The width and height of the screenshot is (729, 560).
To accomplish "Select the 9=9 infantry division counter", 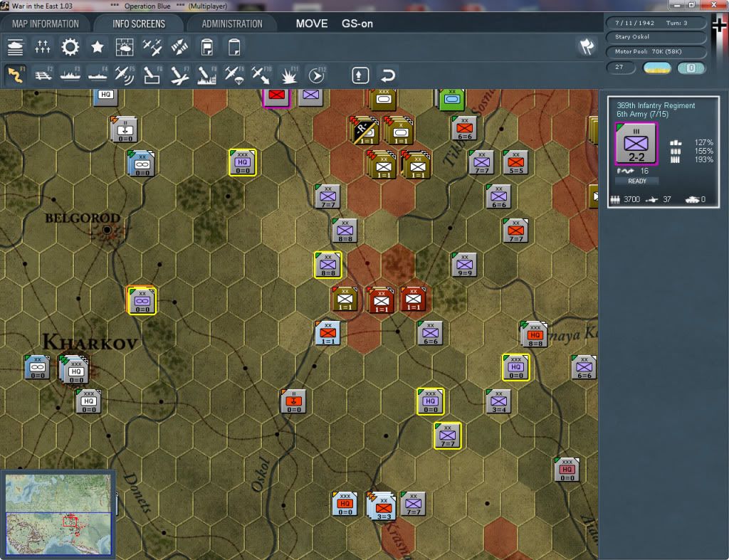I will tap(464, 265).
